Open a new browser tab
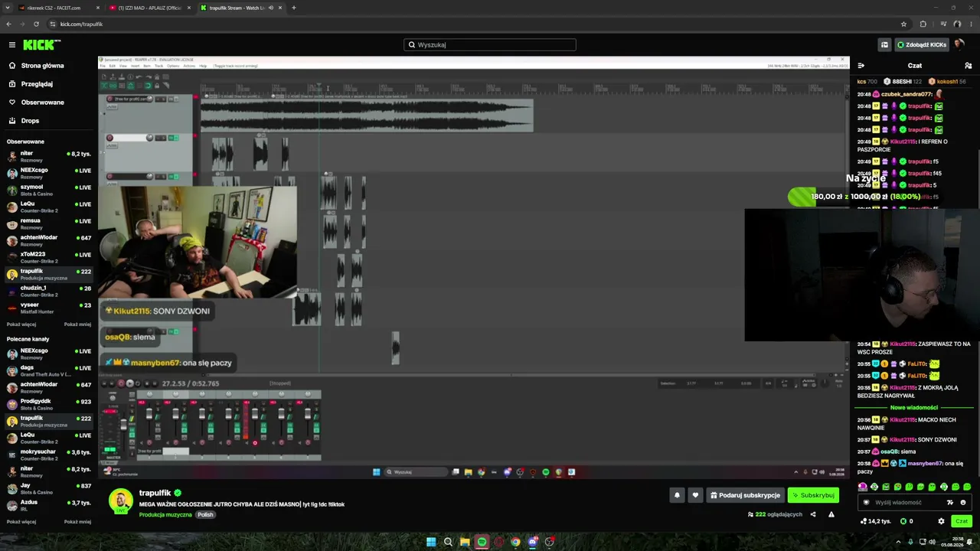The height and width of the screenshot is (551, 980). 294,8
